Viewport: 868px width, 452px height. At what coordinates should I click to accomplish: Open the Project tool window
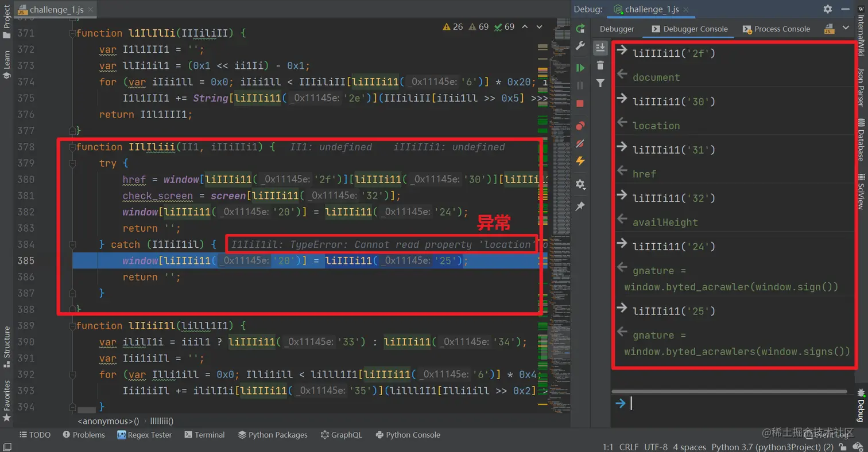(x=7, y=21)
